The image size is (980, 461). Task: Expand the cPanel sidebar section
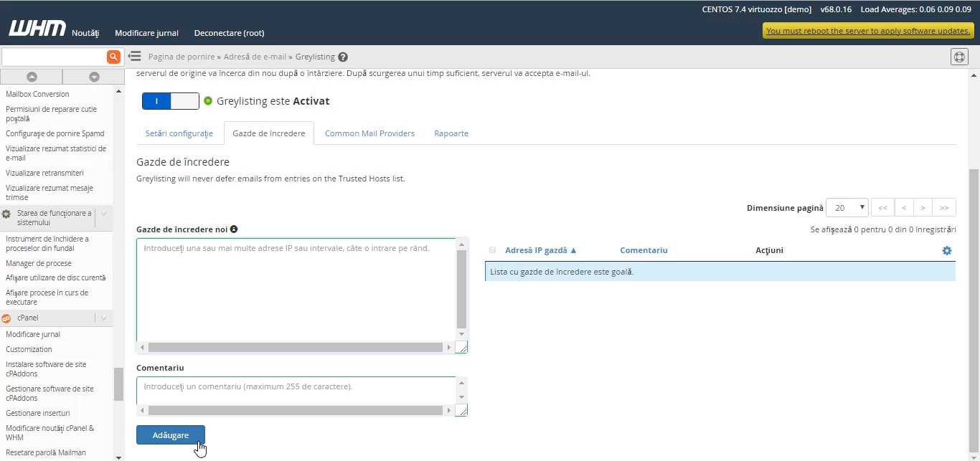point(103,318)
